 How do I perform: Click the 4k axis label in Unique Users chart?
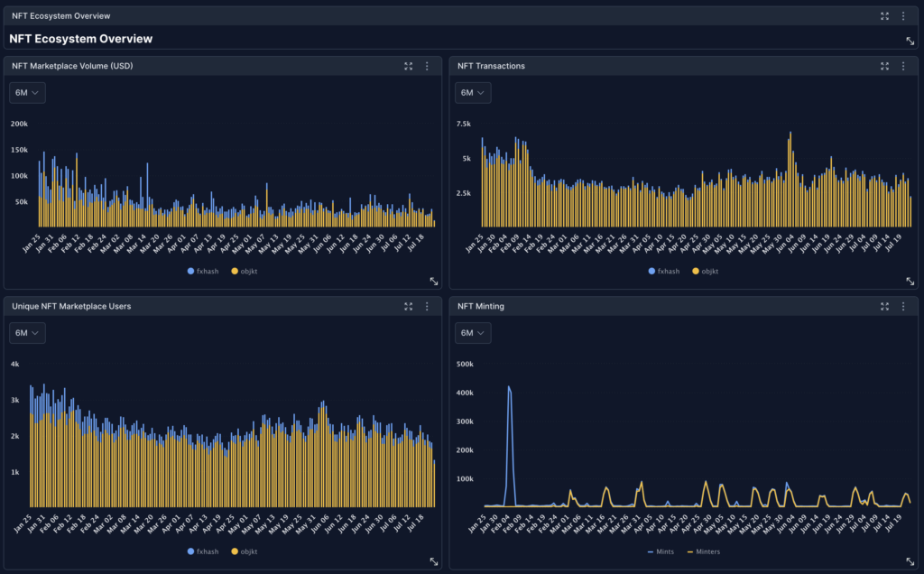[x=14, y=365]
